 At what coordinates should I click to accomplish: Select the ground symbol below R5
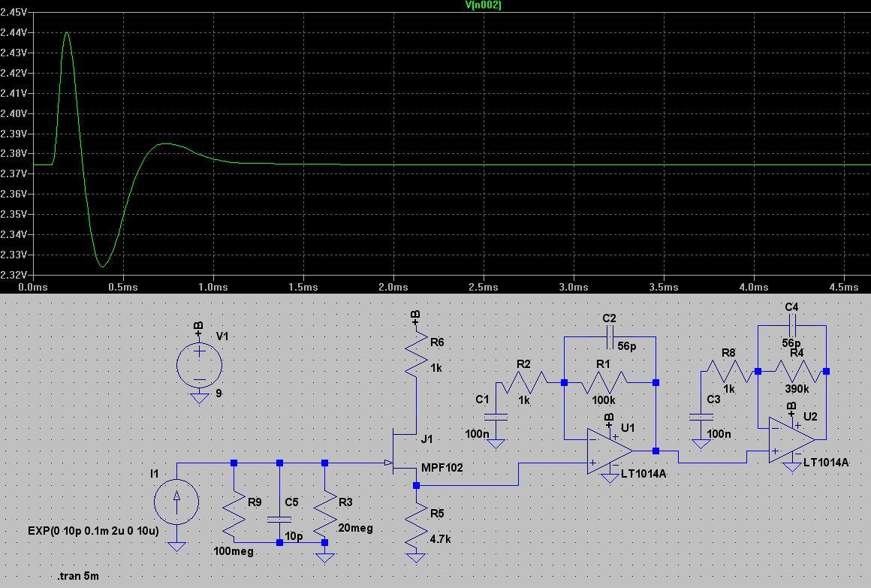point(416,557)
